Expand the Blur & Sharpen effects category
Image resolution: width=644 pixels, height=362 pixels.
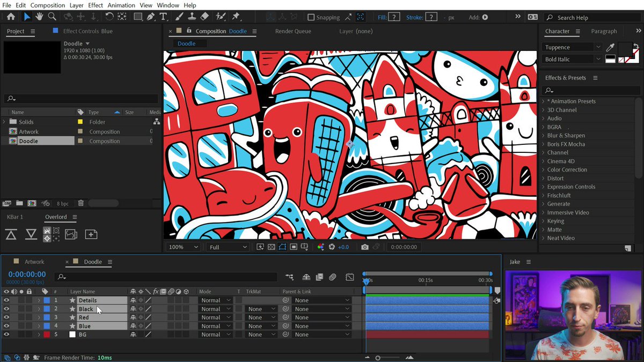[543, 136]
